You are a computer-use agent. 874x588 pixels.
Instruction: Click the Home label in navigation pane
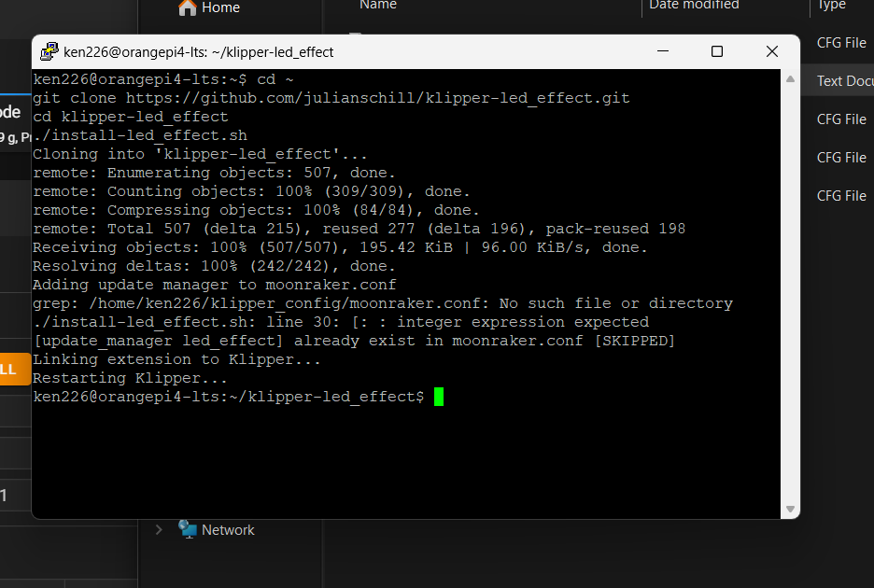(x=220, y=7)
